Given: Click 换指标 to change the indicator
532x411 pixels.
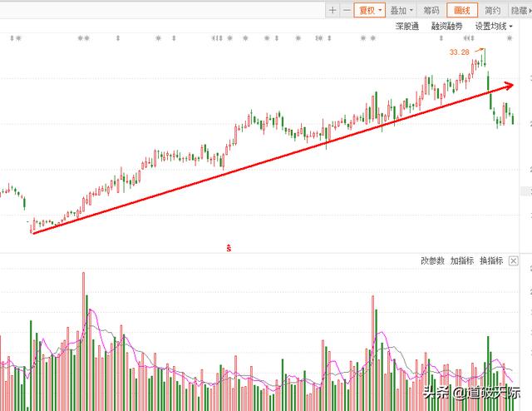Looking at the screenshot, I should (x=491, y=261).
